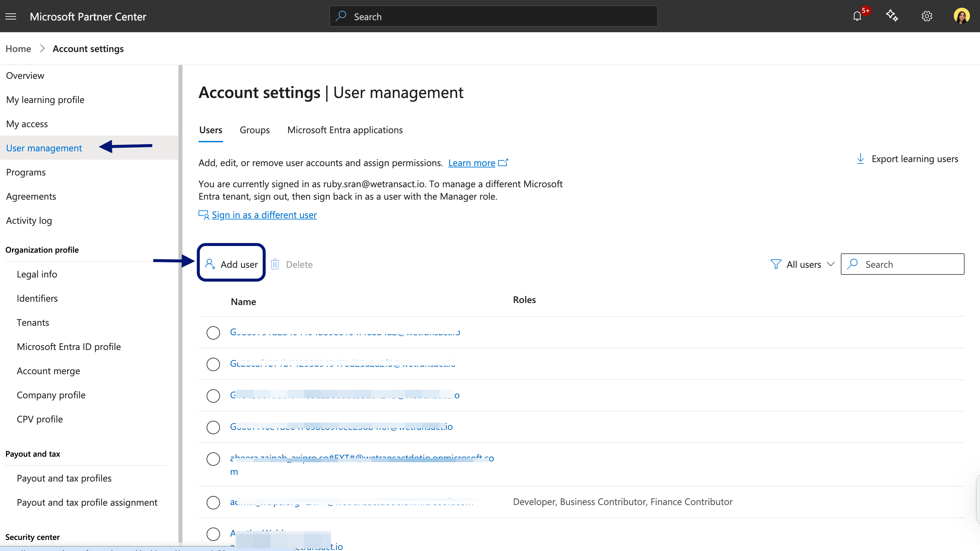Screen dimensions: 980x551
Task: Click the Delete trash icon
Action: pyautogui.click(x=275, y=264)
